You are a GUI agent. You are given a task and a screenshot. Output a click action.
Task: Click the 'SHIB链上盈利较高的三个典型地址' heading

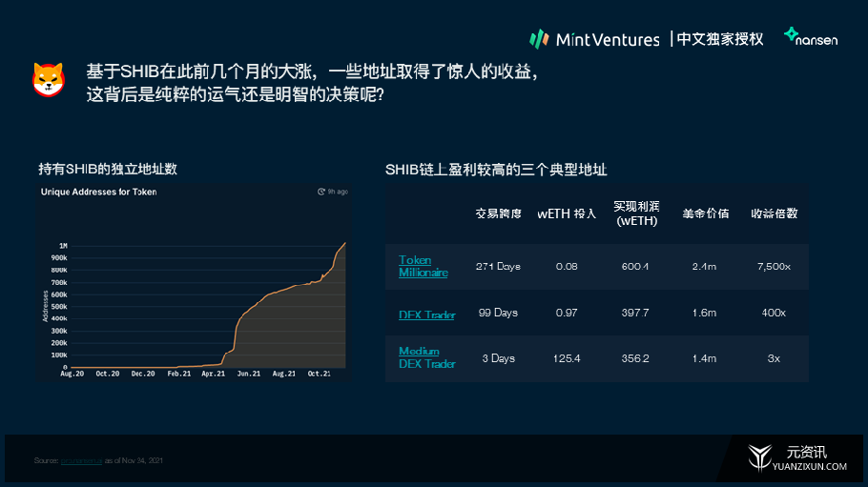click(496, 170)
